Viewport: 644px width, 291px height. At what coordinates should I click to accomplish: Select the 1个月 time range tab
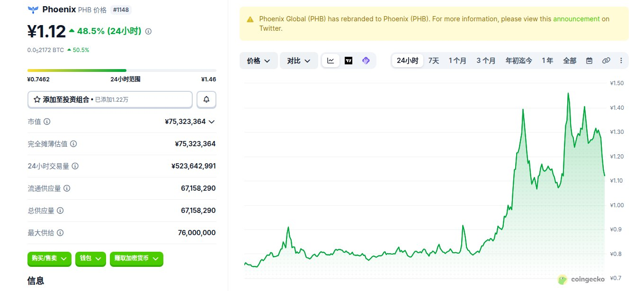pos(457,61)
